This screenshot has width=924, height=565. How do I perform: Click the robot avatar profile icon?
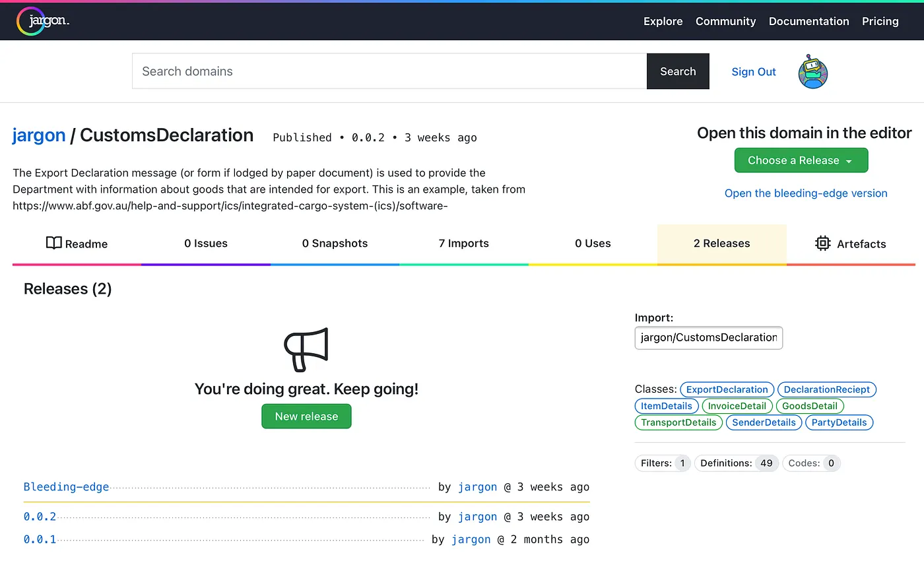coord(812,71)
